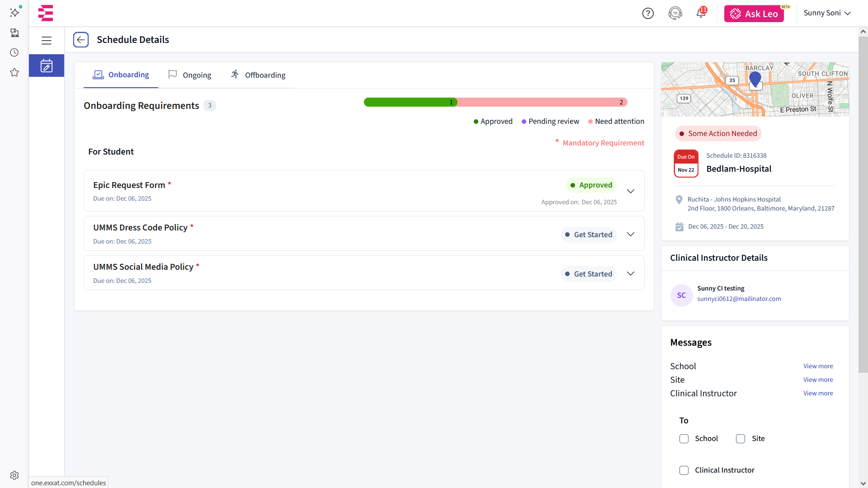Open the notifications bell icon
Viewport: 868px width, 488px height.
[701, 13]
